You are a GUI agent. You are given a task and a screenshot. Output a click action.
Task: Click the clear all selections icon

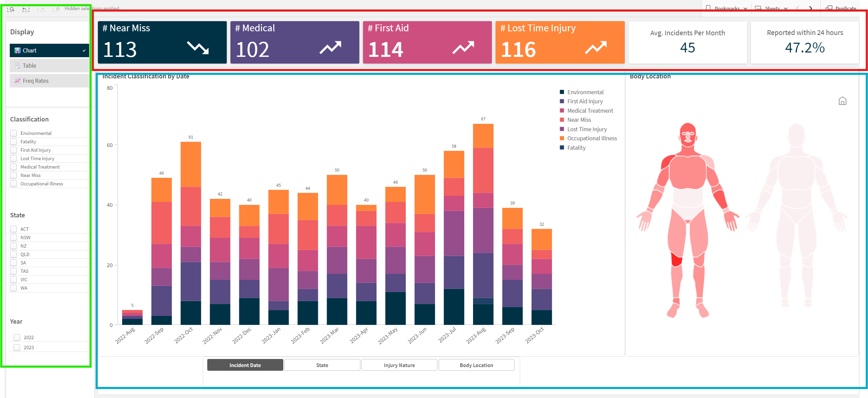pos(56,9)
